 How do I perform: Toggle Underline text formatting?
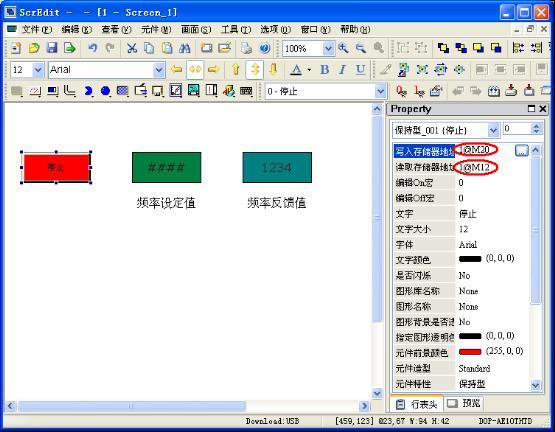(x=360, y=70)
